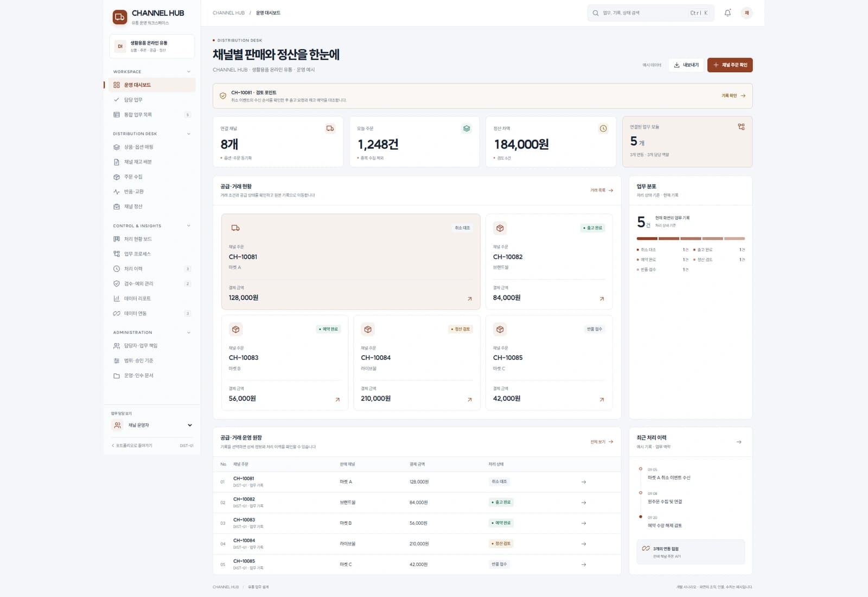Viewport: 868px width, 597px height.
Task: Focus the search field with Ctrl K hint
Action: 650,13
